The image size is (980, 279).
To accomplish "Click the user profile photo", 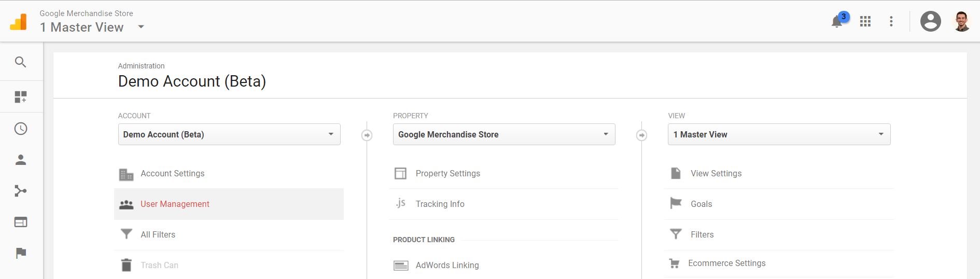I will click(962, 21).
